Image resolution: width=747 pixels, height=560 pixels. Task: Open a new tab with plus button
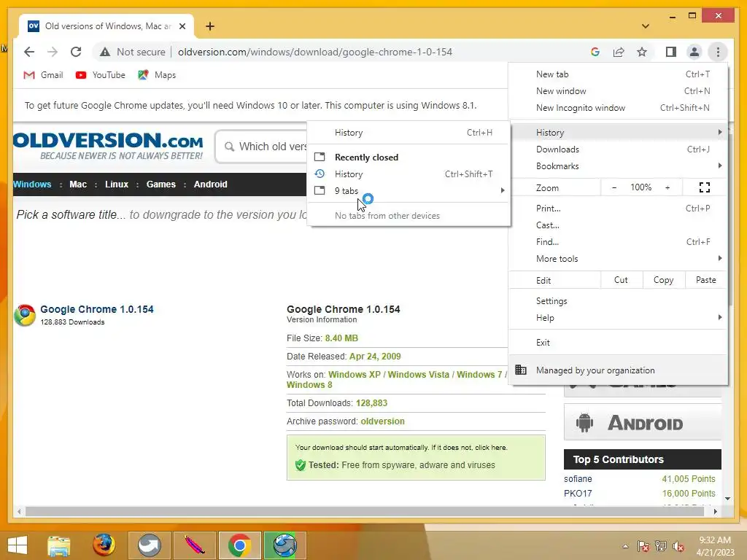click(x=210, y=26)
